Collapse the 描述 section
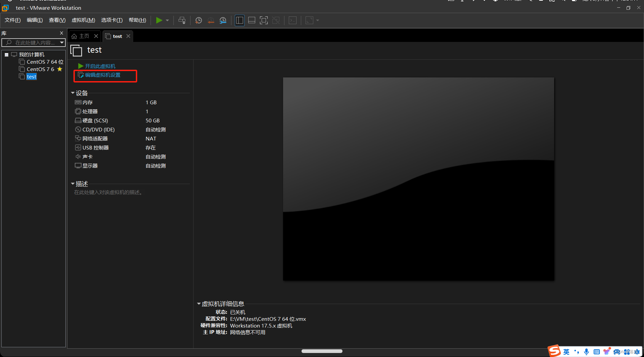 click(73, 184)
